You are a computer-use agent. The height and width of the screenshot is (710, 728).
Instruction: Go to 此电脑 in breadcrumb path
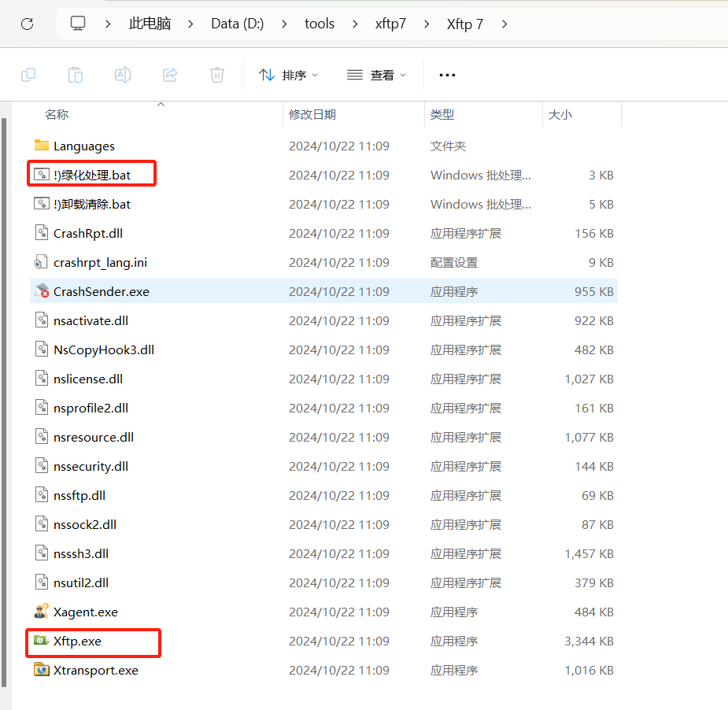point(150,23)
